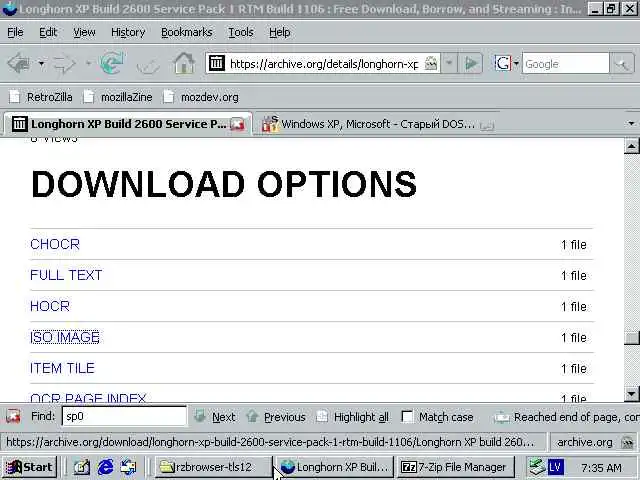Click the page scrollbar up arrow

(x=631, y=146)
